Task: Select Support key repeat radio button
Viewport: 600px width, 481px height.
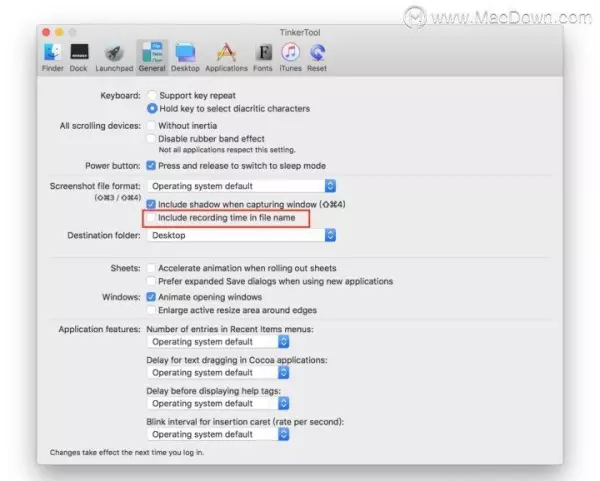Action: [x=152, y=95]
